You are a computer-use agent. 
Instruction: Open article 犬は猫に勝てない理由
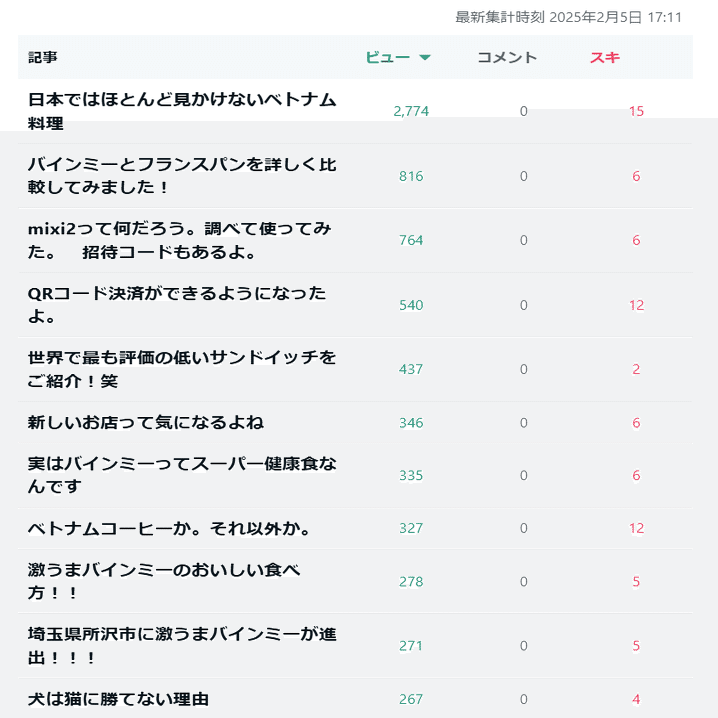pos(118,699)
